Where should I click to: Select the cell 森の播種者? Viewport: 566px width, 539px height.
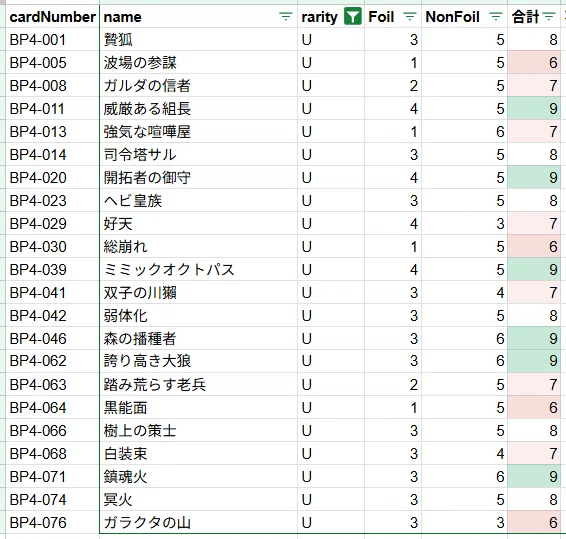point(198,339)
